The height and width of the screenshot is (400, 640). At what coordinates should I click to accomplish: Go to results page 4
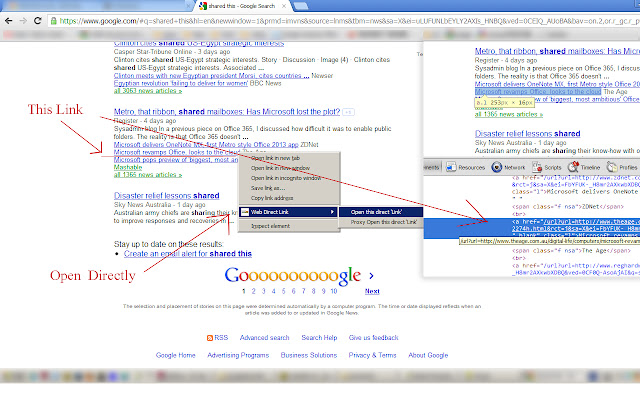(x=273, y=291)
